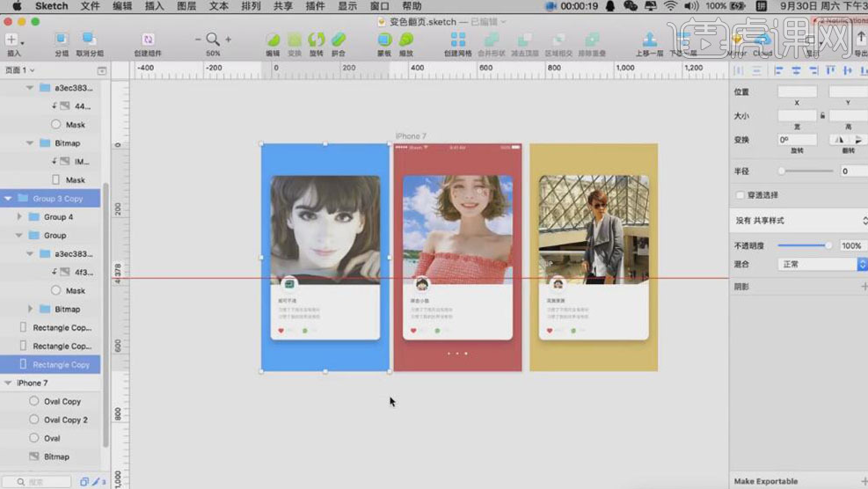Add a shadow with 阴影 plus button
This screenshot has height=489, width=868.
(x=864, y=287)
